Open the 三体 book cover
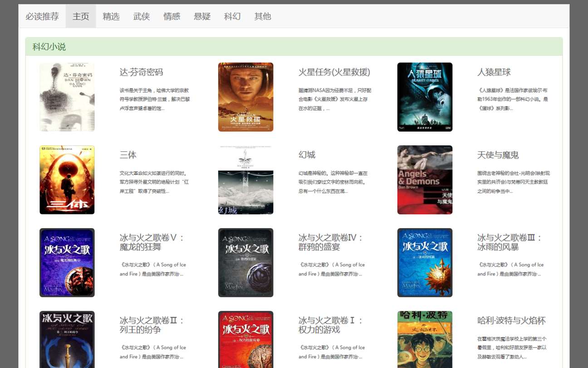This screenshot has height=368, width=588. pos(67,180)
